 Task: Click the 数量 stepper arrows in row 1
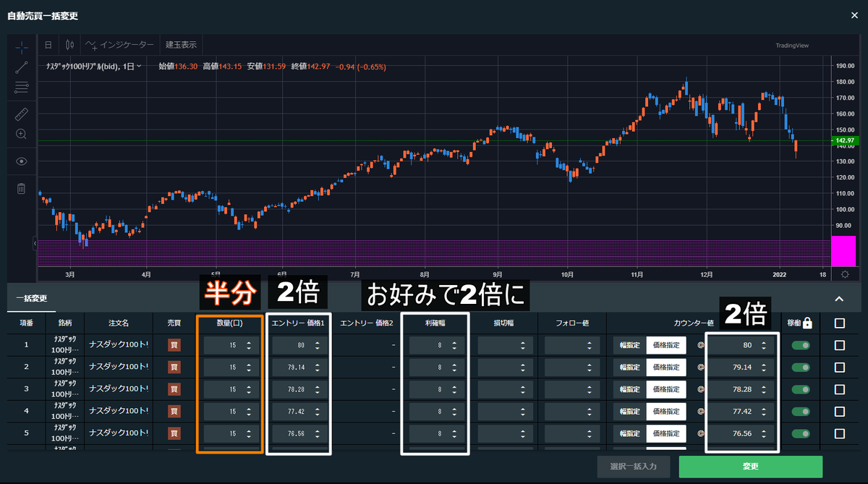(249, 345)
